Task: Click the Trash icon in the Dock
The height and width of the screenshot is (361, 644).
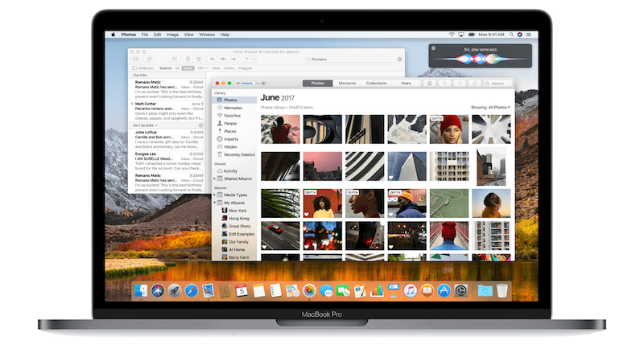Action: point(502,290)
